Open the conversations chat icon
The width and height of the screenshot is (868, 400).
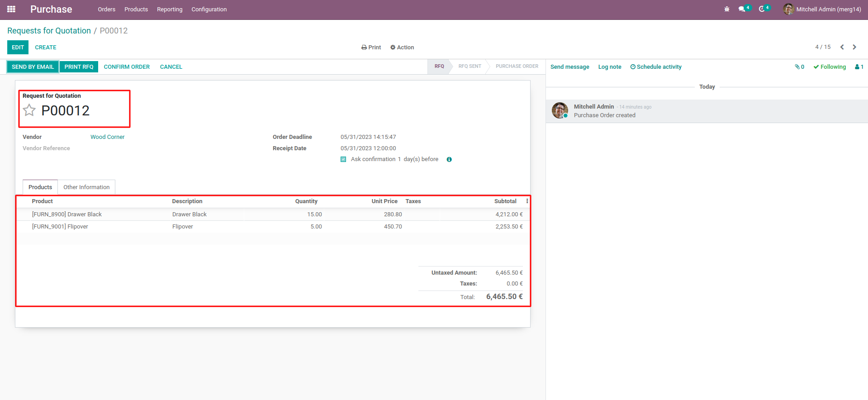click(x=742, y=9)
